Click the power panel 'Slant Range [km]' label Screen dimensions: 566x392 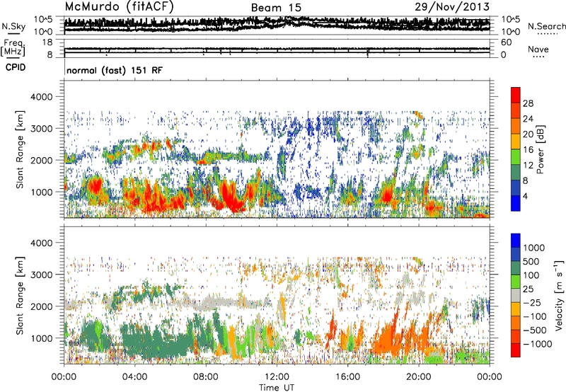click(20, 149)
